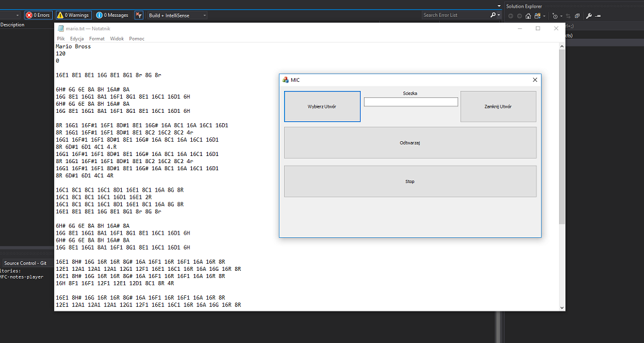Click the Solution Explorer Properties wrench icon
Screen dimensions: 644x343
(589, 15)
